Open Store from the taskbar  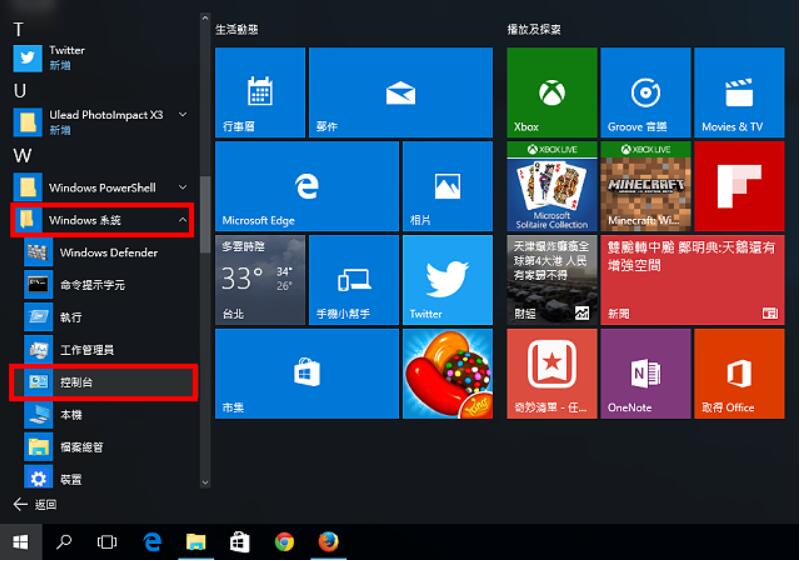tap(239, 542)
